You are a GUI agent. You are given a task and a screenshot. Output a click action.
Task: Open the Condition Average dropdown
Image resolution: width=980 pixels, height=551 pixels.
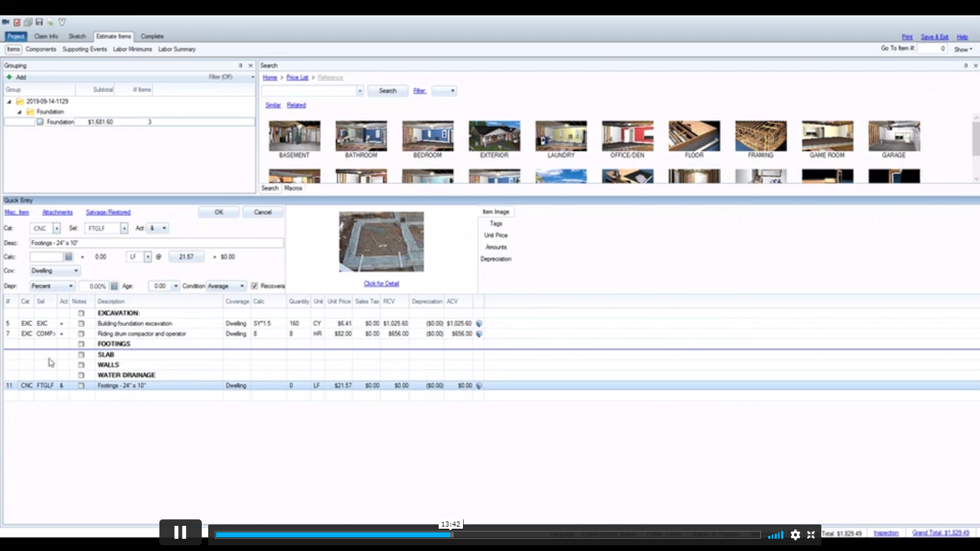click(x=226, y=286)
